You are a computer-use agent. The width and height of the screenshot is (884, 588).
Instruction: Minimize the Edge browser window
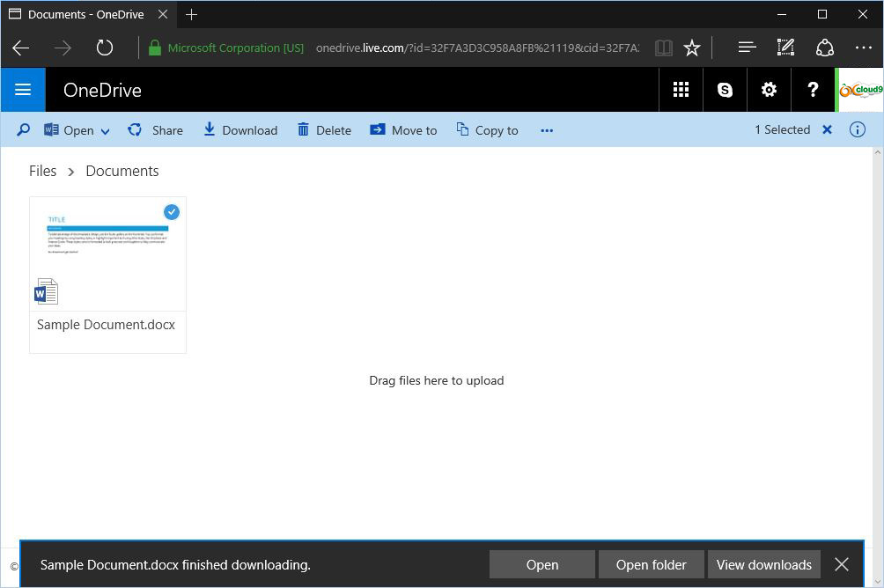click(781, 15)
